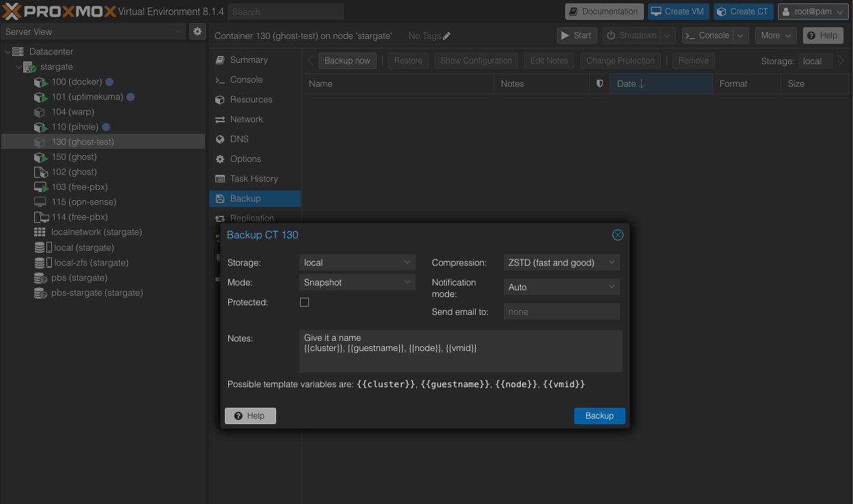Close the Backup CT 130 dialog
The height and width of the screenshot is (504, 853).
[617, 235]
